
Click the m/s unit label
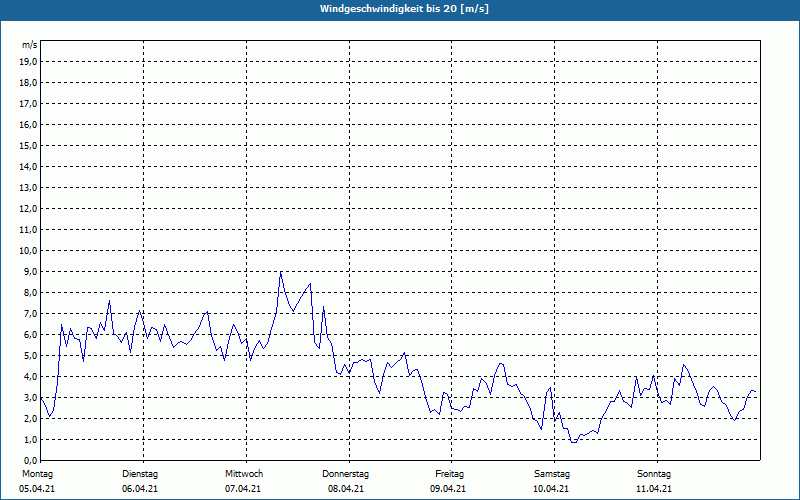pos(30,45)
